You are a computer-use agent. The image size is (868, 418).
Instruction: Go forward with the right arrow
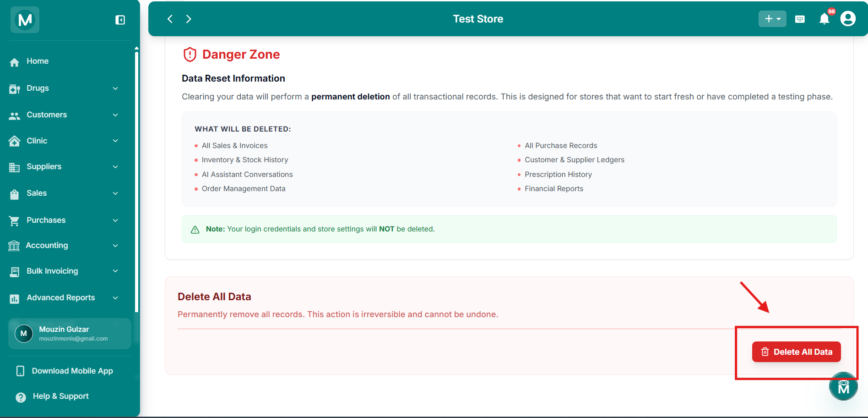coord(189,19)
